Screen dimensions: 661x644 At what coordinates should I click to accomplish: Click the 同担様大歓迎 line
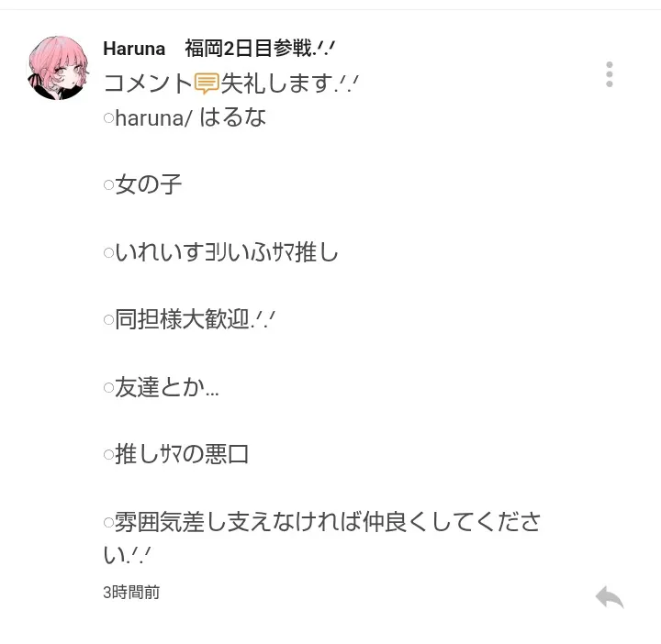[195, 319]
